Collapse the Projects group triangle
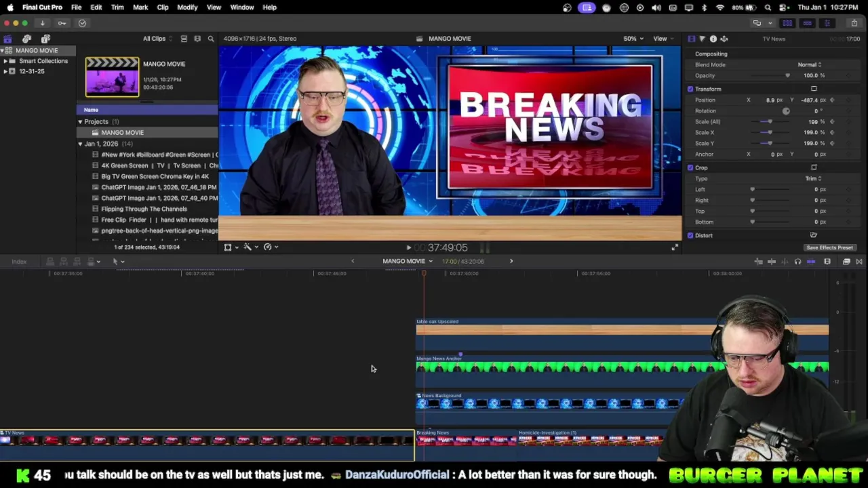 click(x=80, y=121)
